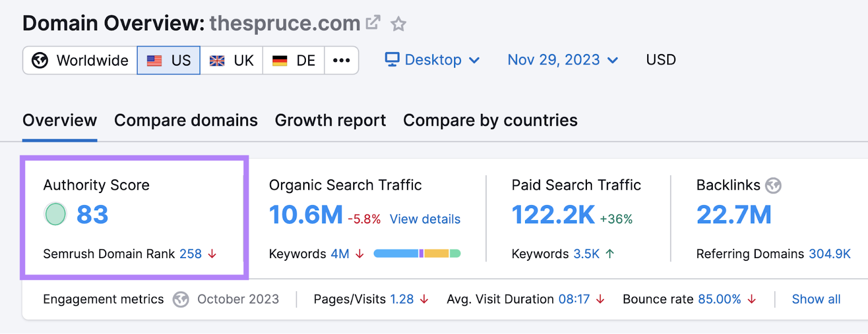This screenshot has height=334, width=868.
Task: Click down arrow beside Keywords 4M
Action: click(360, 254)
